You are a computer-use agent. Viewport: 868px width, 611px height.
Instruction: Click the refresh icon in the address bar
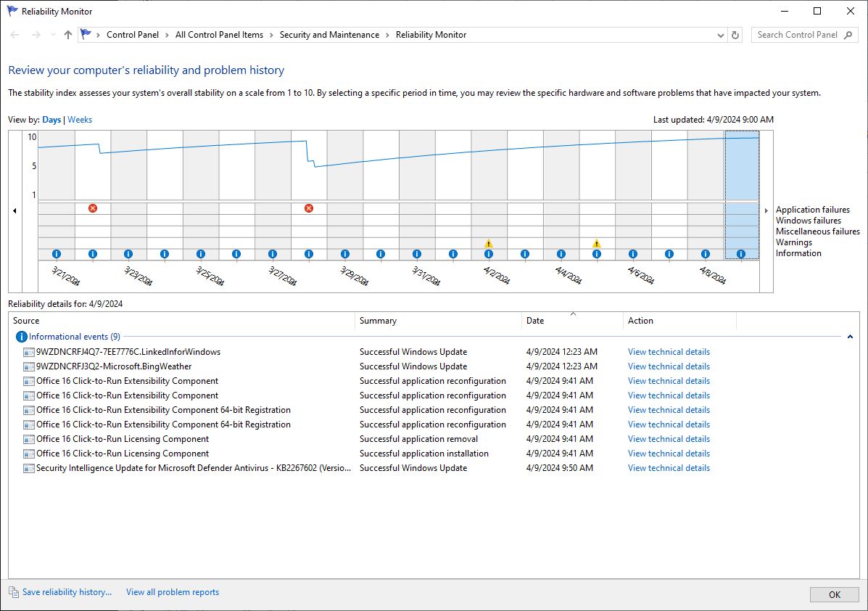click(x=735, y=34)
